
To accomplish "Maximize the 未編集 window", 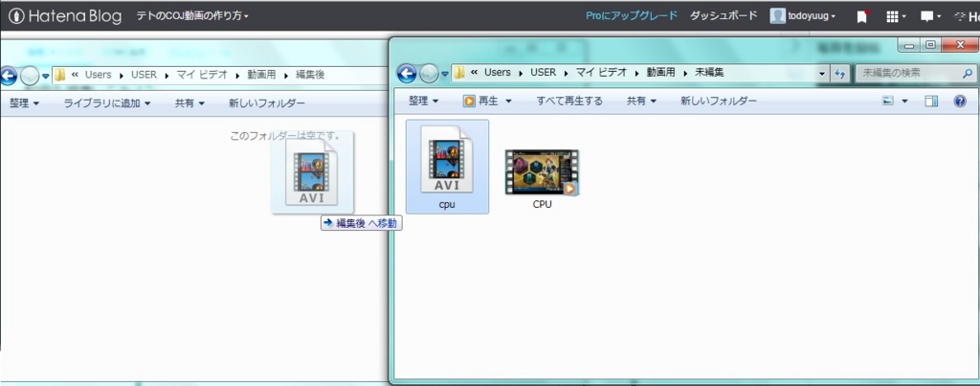I will click(x=930, y=45).
